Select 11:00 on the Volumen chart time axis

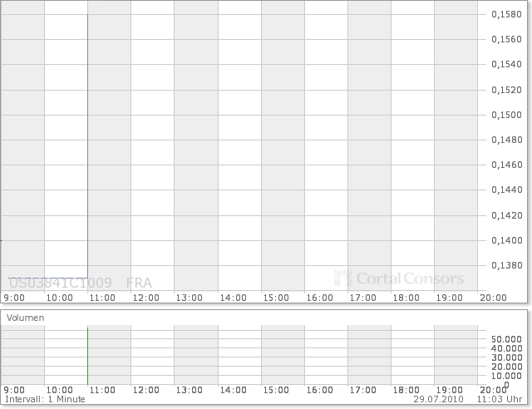click(x=102, y=390)
